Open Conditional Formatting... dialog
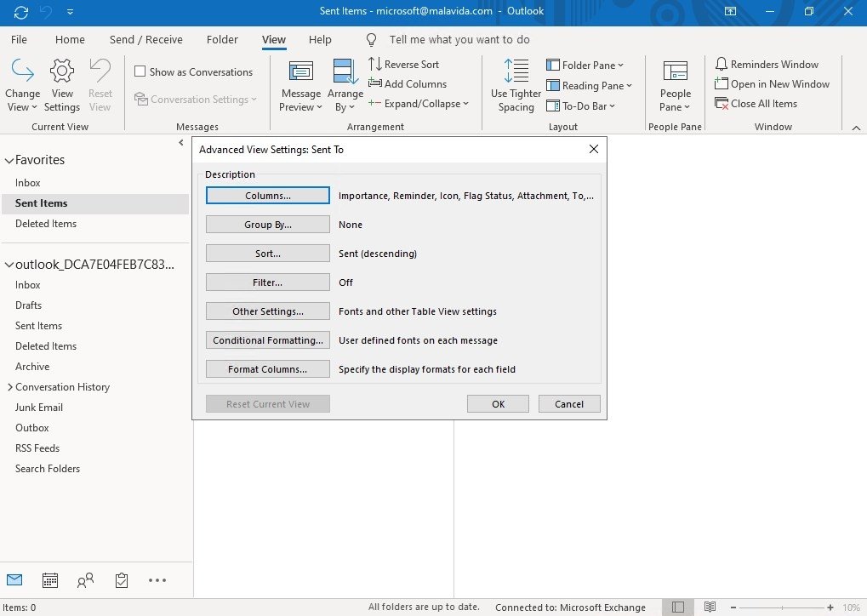The image size is (867, 616). pyautogui.click(x=268, y=340)
